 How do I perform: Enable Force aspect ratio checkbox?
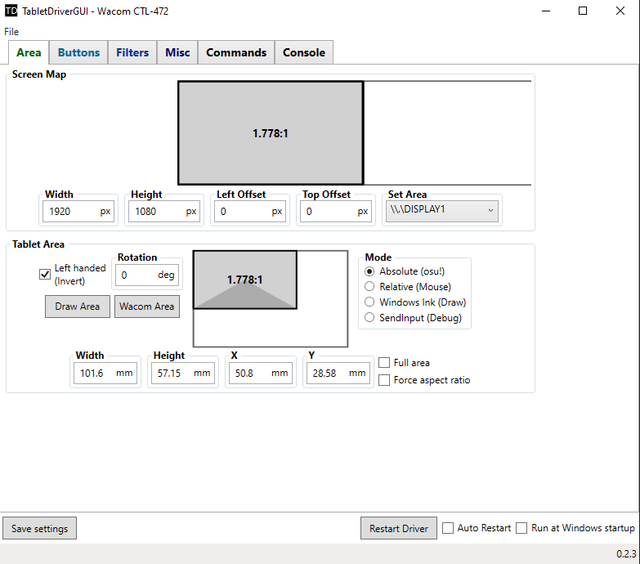[384, 380]
